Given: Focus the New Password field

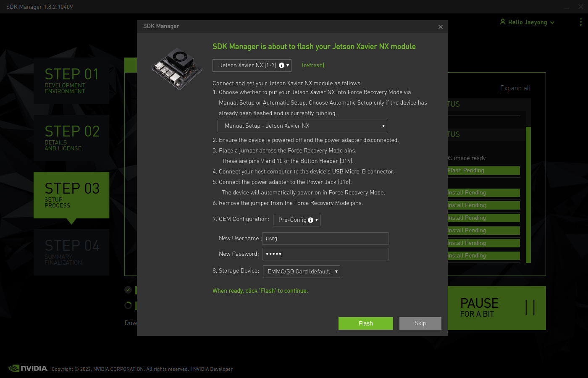Looking at the screenshot, I should point(325,254).
